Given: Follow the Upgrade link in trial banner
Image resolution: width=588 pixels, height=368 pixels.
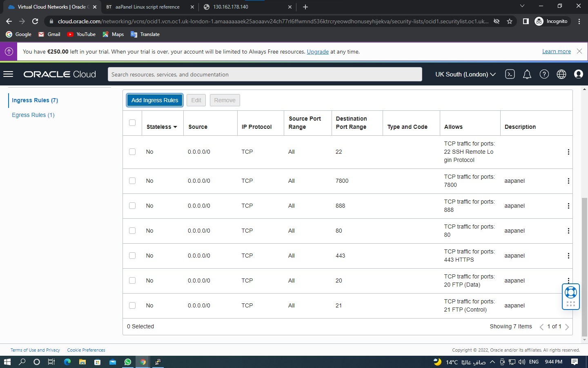Looking at the screenshot, I should (x=317, y=52).
